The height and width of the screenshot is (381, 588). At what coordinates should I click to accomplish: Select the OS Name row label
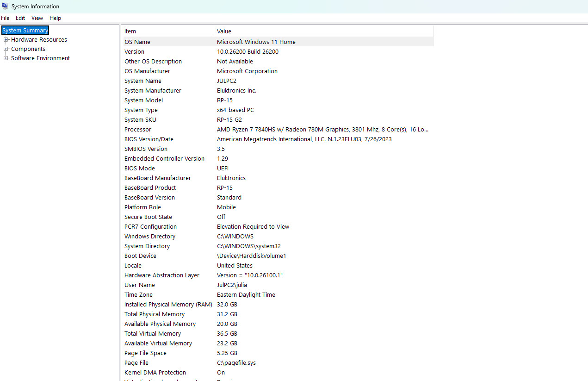click(137, 42)
